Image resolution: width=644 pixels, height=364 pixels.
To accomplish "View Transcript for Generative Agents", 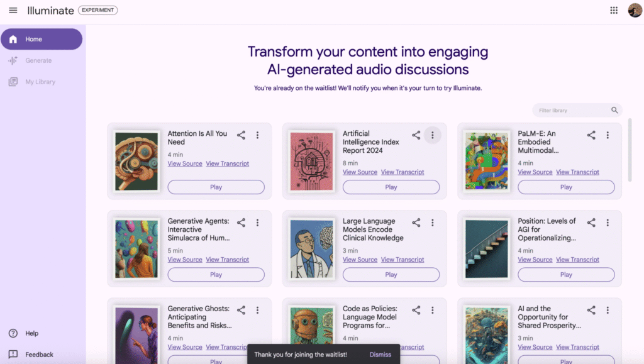I will pyautogui.click(x=228, y=260).
